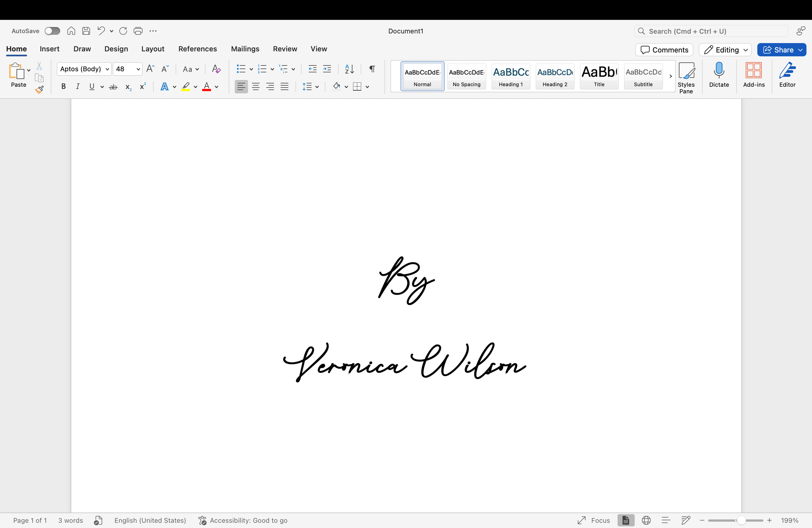The height and width of the screenshot is (528, 812).
Task: Expand the font size 48 dropdown
Action: 138,69
